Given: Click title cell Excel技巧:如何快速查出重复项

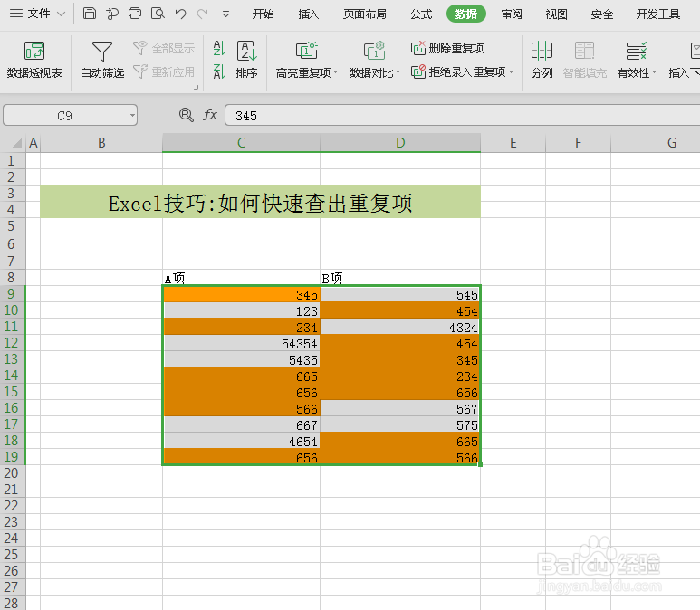Looking at the screenshot, I should point(260,202).
